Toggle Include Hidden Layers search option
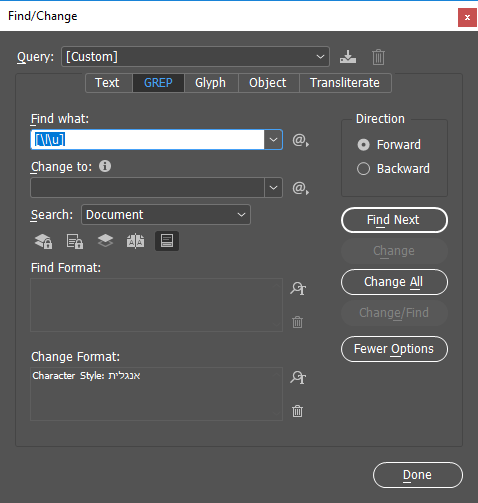The width and height of the screenshot is (478, 503). coord(105,241)
